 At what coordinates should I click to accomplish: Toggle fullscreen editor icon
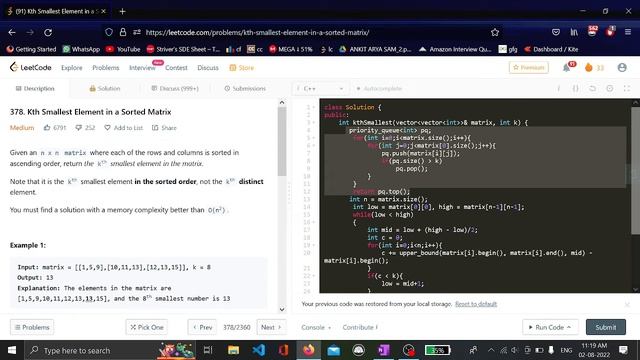627,89
